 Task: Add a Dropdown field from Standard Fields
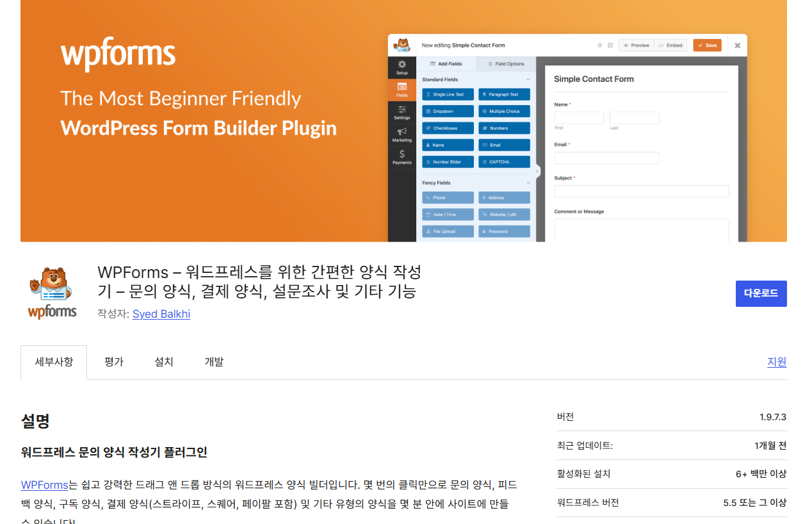pos(448,111)
